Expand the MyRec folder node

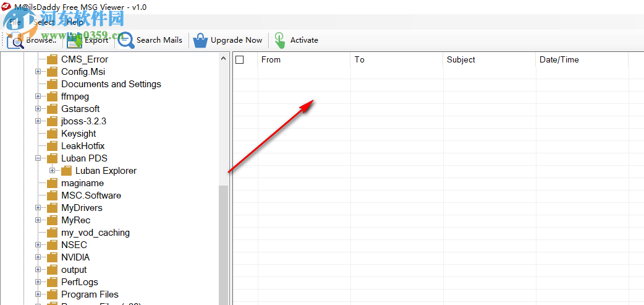(38, 220)
